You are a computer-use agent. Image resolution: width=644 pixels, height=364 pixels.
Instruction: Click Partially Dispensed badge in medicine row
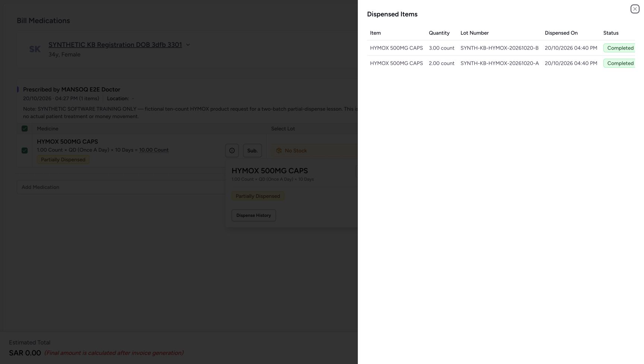coord(63,159)
